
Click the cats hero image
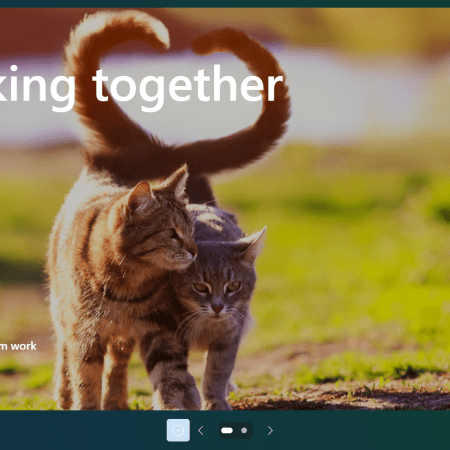(x=225, y=209)
